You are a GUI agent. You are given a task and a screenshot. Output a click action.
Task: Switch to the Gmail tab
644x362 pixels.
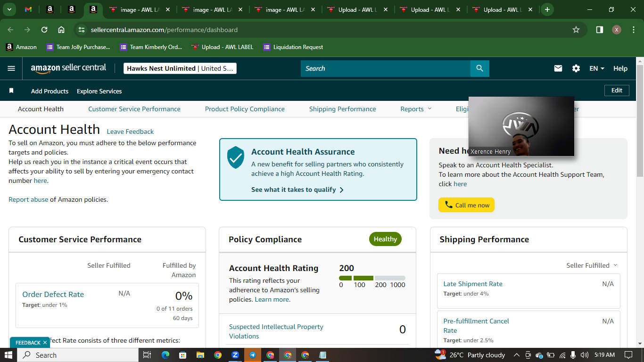click(28, 9)
